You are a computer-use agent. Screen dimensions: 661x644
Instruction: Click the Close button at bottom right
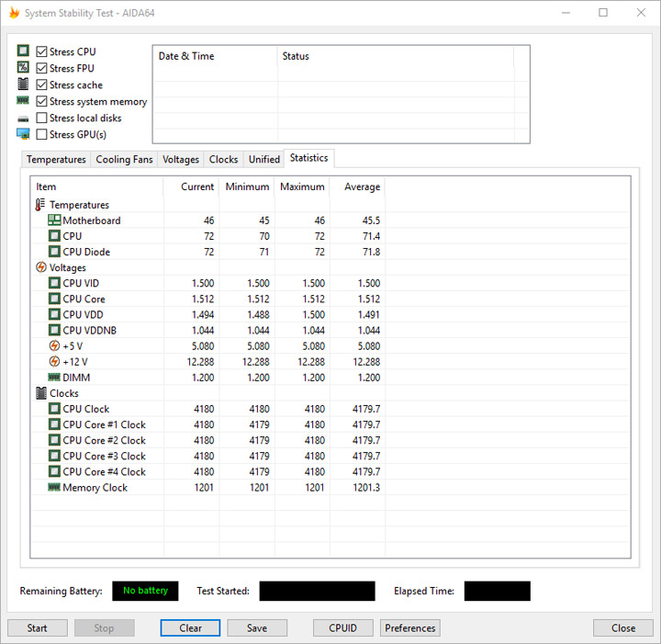[623, 628]
